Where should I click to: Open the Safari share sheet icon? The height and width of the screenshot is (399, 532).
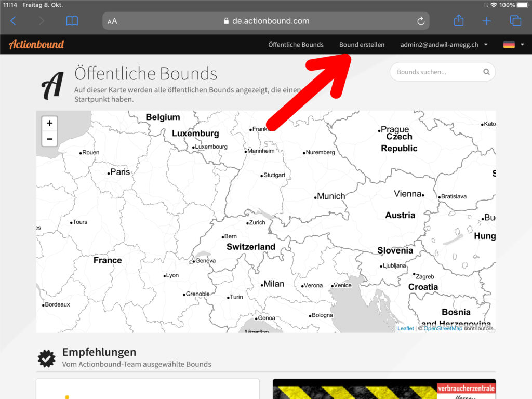click(x=458, y=21)
